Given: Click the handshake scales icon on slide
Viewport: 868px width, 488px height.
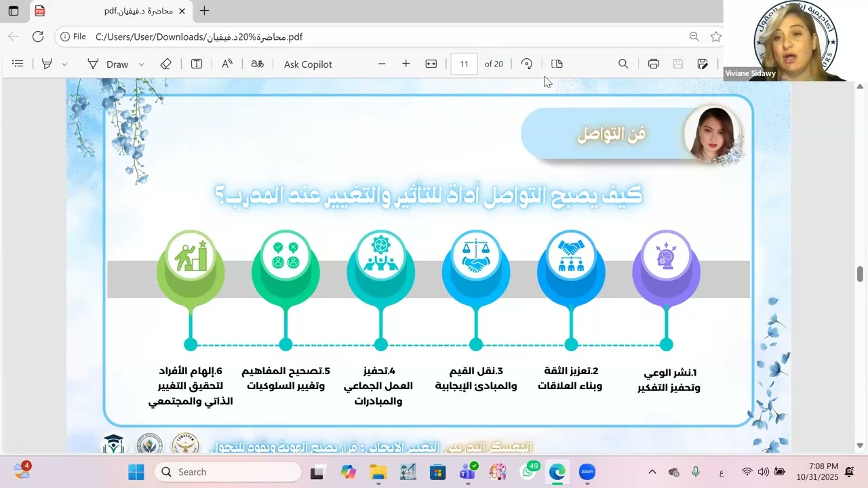Looking at the screenshot, I should (x=476, y=256).
